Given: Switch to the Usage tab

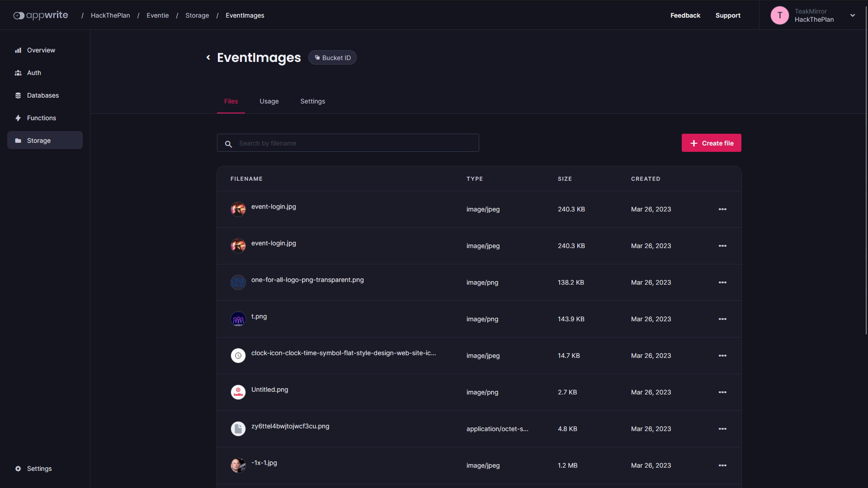Looking at the screenshot, I should (x=269, y=101).
